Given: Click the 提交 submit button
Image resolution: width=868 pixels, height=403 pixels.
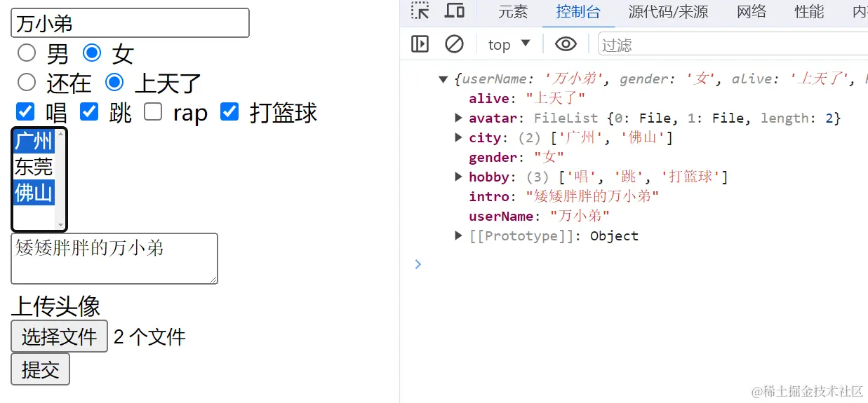Looking at the screenshot, I should (41, 369).
